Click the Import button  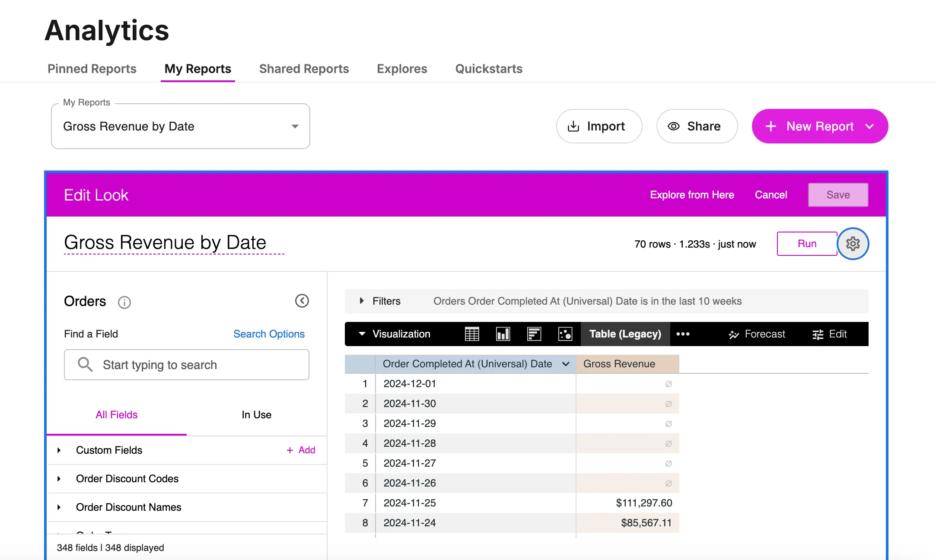(599, 126)
